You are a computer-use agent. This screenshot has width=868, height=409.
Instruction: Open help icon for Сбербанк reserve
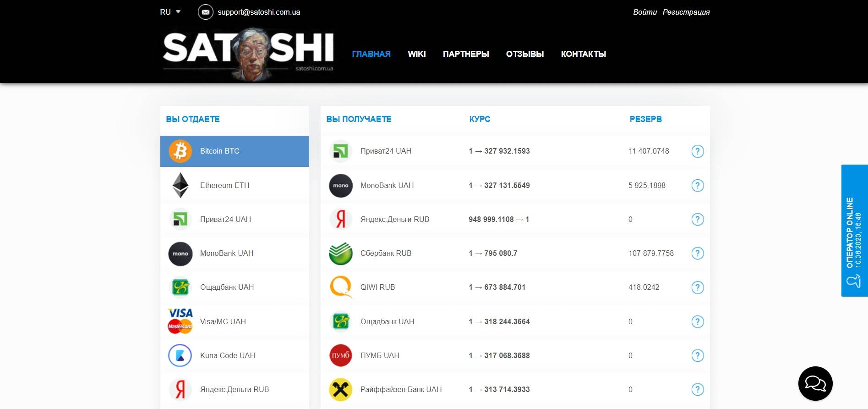point(697,253)
